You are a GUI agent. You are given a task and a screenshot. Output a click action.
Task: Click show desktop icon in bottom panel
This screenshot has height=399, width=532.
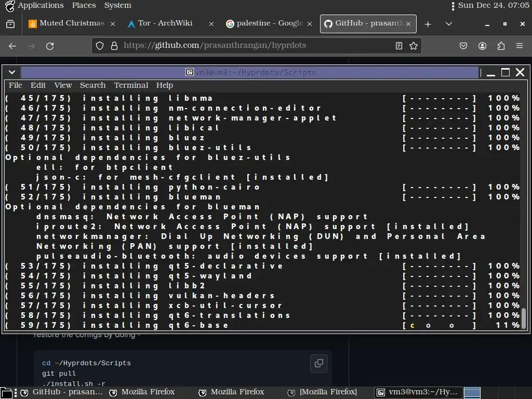point(6,393)
